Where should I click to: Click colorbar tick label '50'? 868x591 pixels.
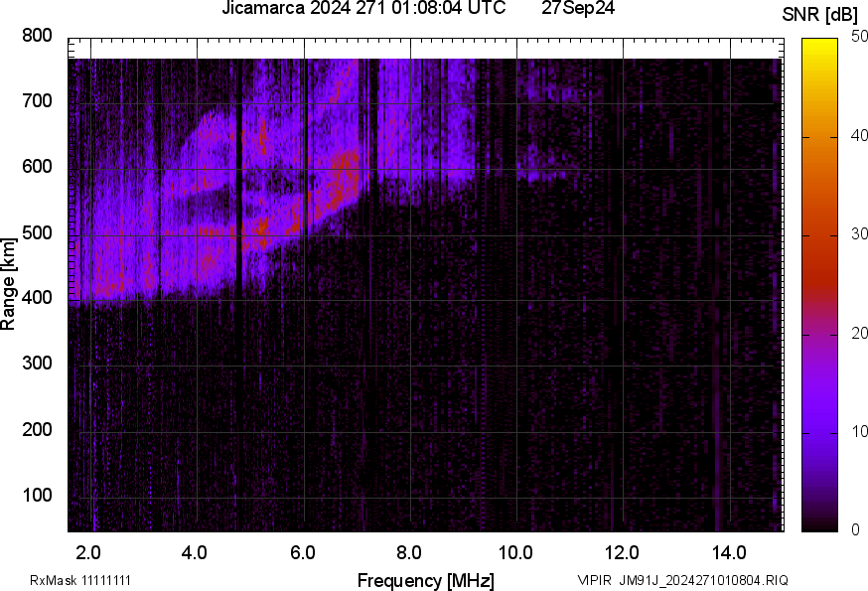(x=860, y=37)
